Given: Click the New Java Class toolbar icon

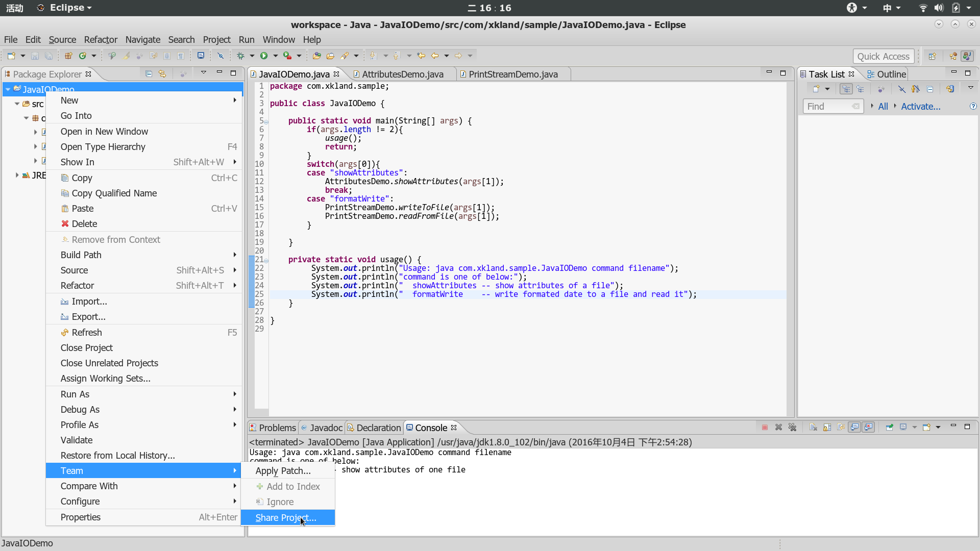Looking at the screenshot, I should coord(82,56).
